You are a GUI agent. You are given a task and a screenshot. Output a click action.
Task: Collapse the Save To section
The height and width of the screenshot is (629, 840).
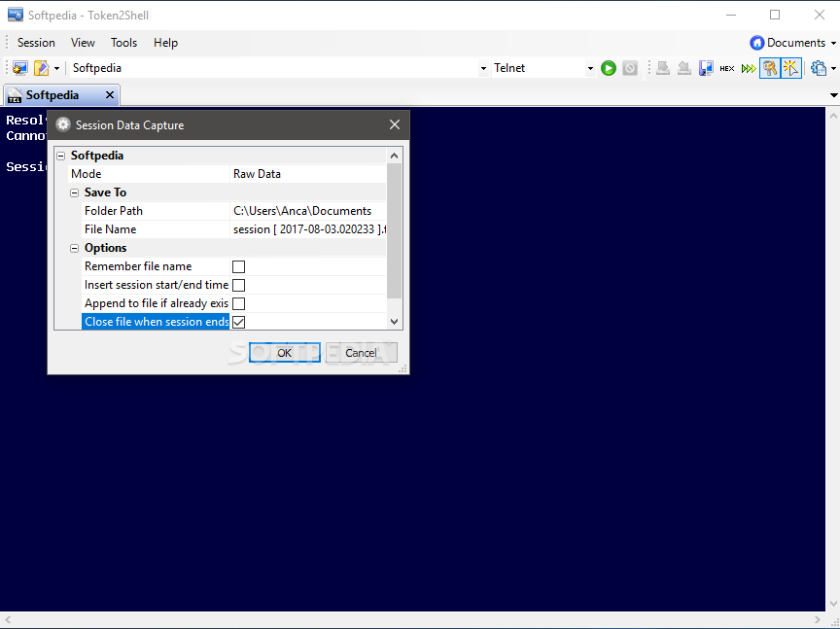tap(75, 192)
